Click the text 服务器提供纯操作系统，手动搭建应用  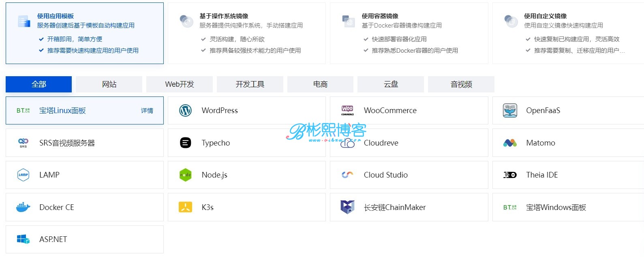click(x=251, y=26)
